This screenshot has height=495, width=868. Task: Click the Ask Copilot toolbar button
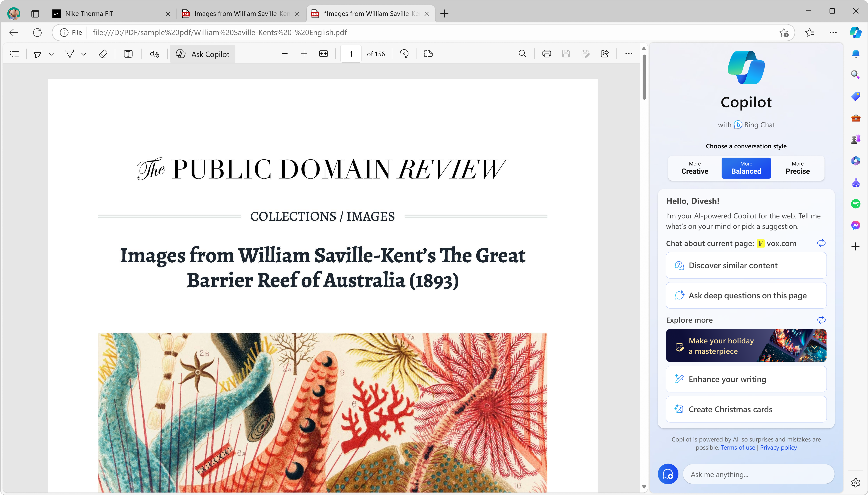(x=203, y=54)
